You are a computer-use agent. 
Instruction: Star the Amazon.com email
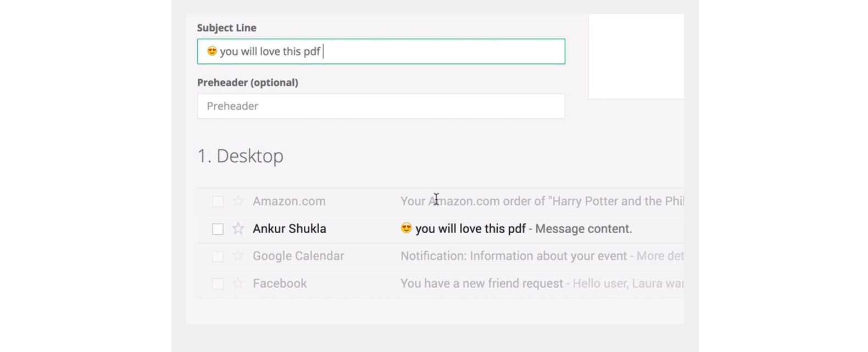click(x=238, y=201)
